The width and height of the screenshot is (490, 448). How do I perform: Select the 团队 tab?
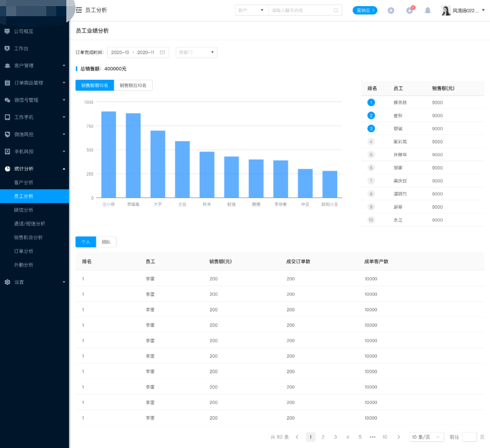106,242
